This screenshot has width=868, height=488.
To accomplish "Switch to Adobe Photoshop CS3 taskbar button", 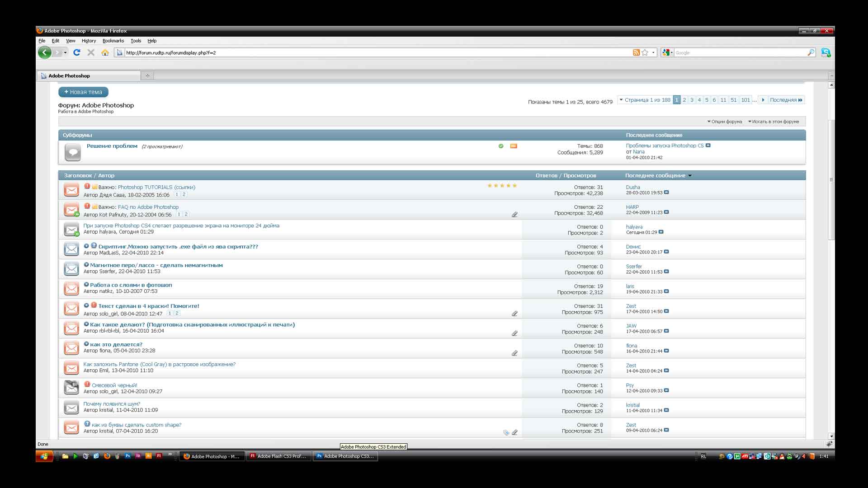I will pos(345,456).
